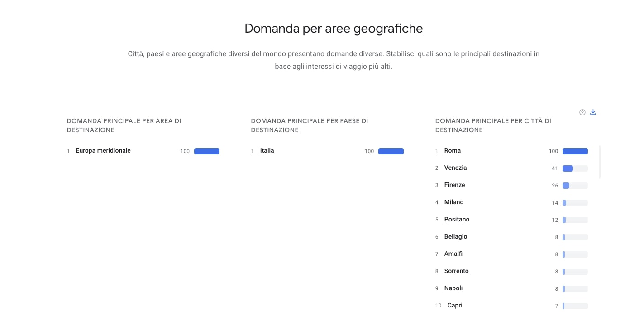Click the Amalfi city name
Screen dimensions: 644x331
tap(453, 254)
